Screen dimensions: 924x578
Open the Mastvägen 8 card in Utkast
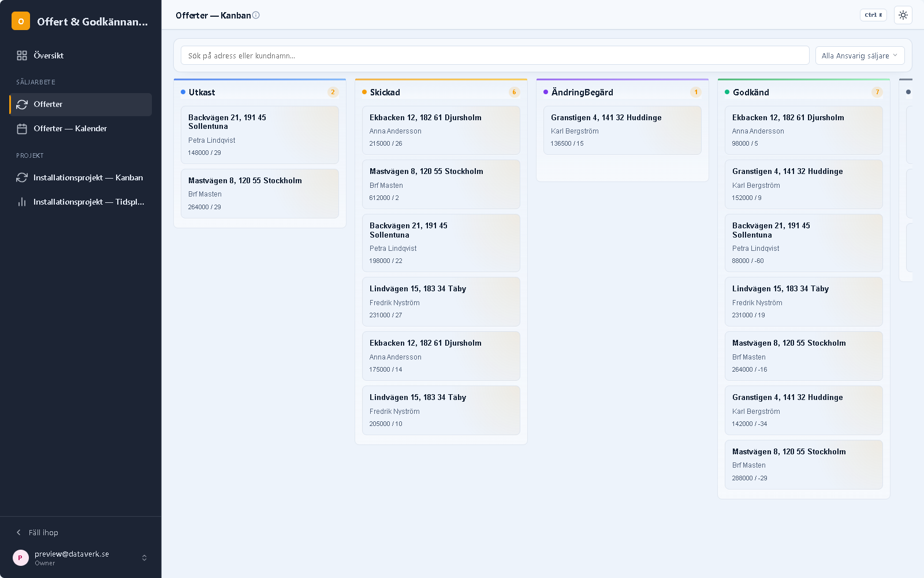(260, 194)
